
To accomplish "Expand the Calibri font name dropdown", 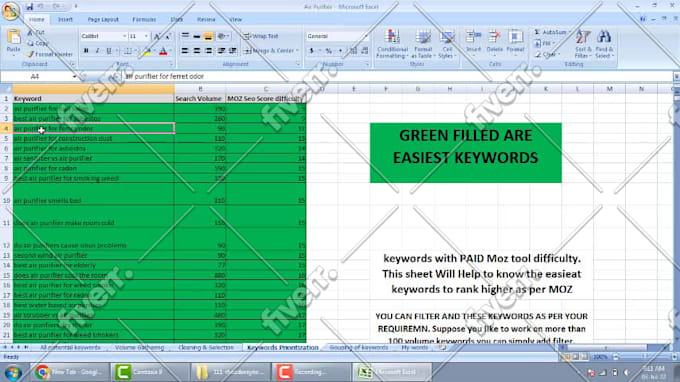I will 124,36.
